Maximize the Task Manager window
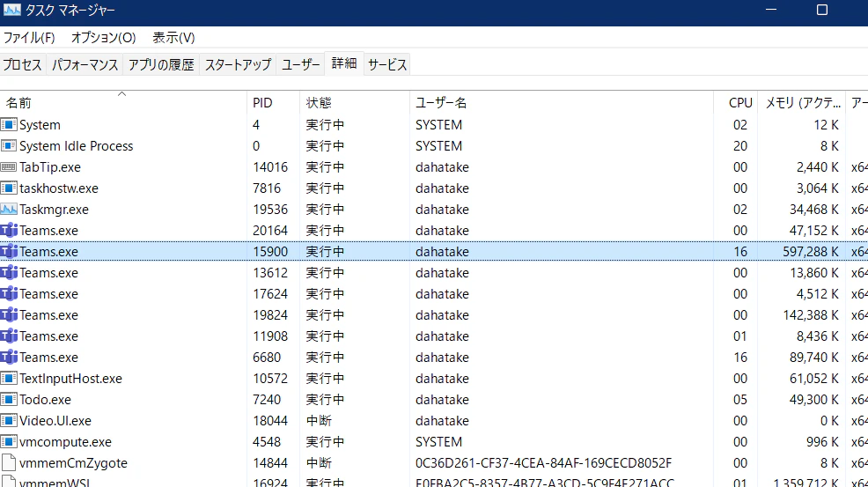Viewport: 868px width, 487px height. click(x=822, y=10)
